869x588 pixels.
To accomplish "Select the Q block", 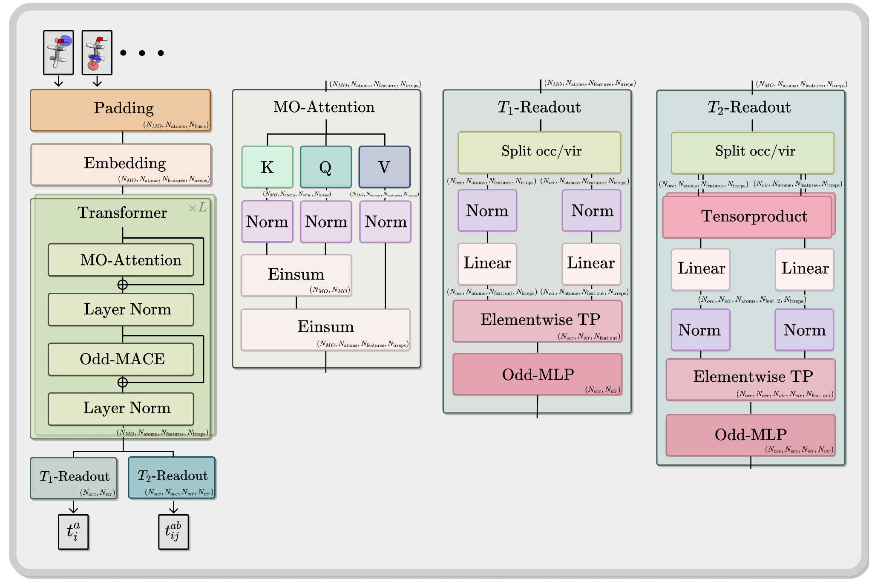I will point(326,167).
